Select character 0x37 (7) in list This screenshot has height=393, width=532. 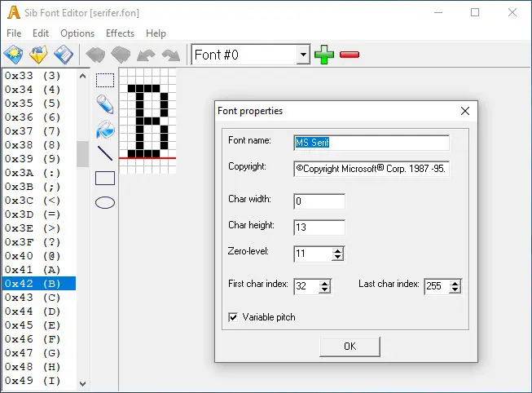click(38, 131)
